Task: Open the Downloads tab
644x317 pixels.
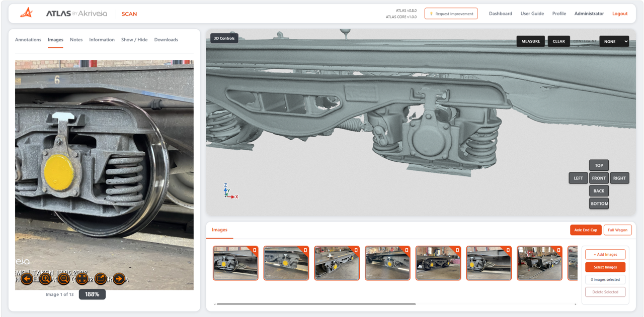Action: pyautogui.click(x=166, y=40)
